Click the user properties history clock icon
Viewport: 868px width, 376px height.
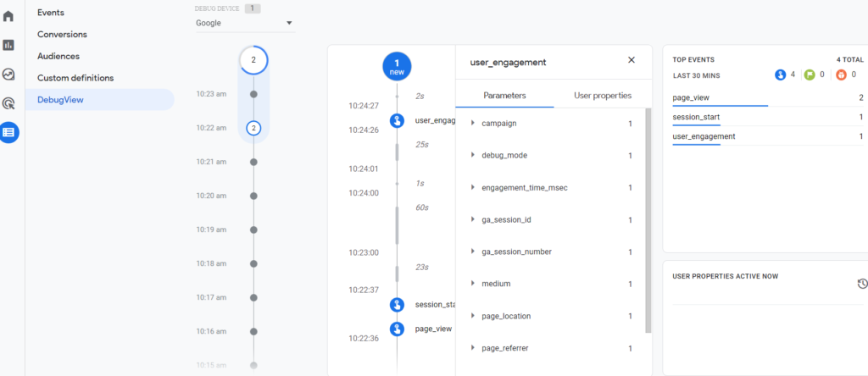[862, 284]
